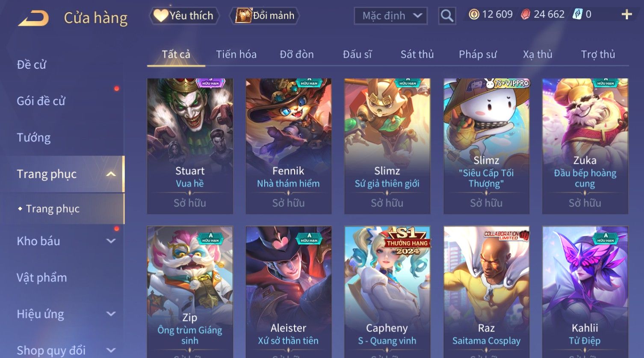The height and width of the screenshot is (358, 644).
Task: Open the Mặc định sort dropdown
Action: pos(391,16)
